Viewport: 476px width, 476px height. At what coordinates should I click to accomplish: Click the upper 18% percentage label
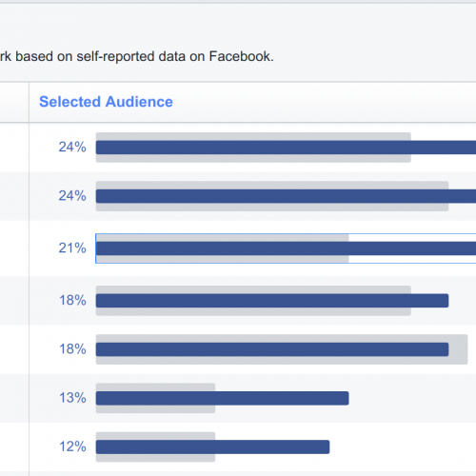click(72, 300)
